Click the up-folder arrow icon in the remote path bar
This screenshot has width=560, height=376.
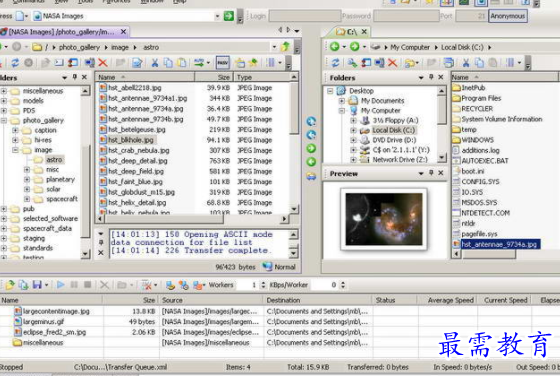pos(285,47)
